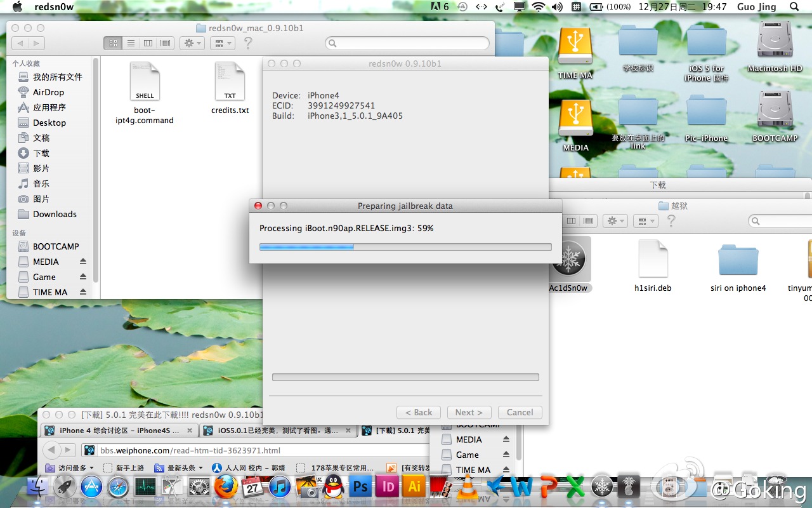Open arrange dropdown in 越狱 window
This screenshot has width=812, height=508.
tap(645, 221)
